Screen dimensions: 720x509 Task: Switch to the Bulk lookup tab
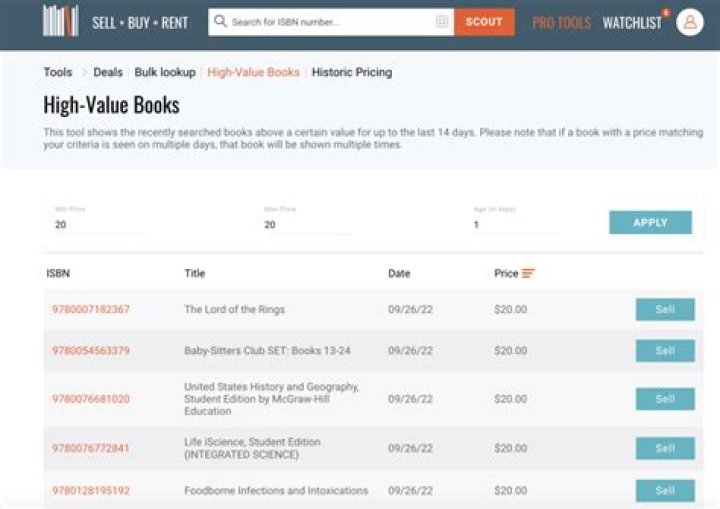click(x=165, y=72)
